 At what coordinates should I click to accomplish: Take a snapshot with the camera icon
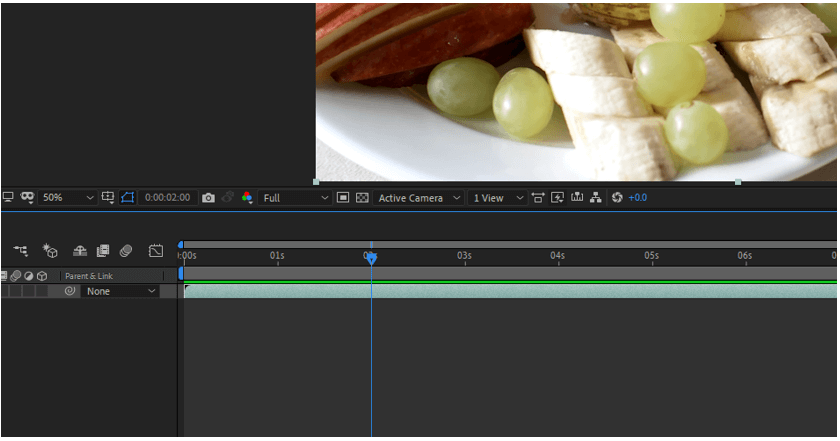208,198
